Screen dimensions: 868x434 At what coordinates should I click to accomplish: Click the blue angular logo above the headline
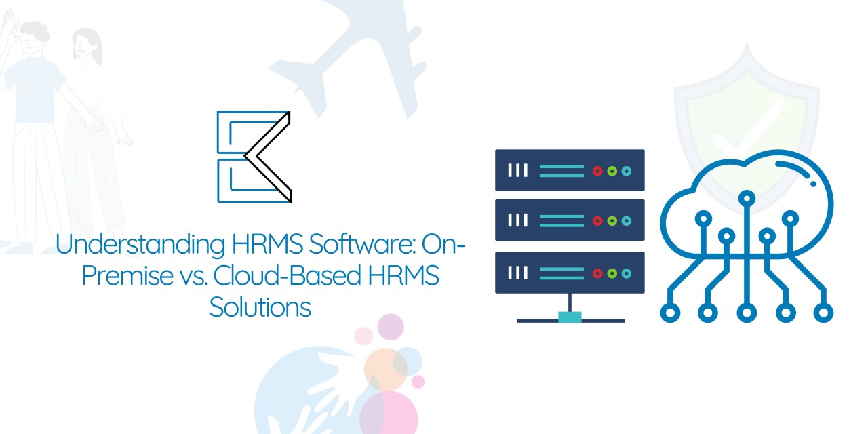[x=254, y=157]
